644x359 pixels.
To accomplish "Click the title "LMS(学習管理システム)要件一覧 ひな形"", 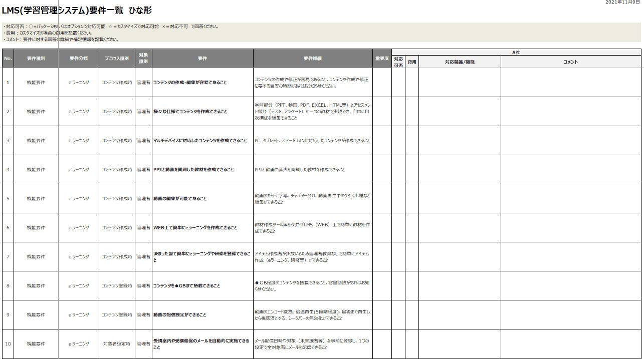I will [x=75, y=8].
